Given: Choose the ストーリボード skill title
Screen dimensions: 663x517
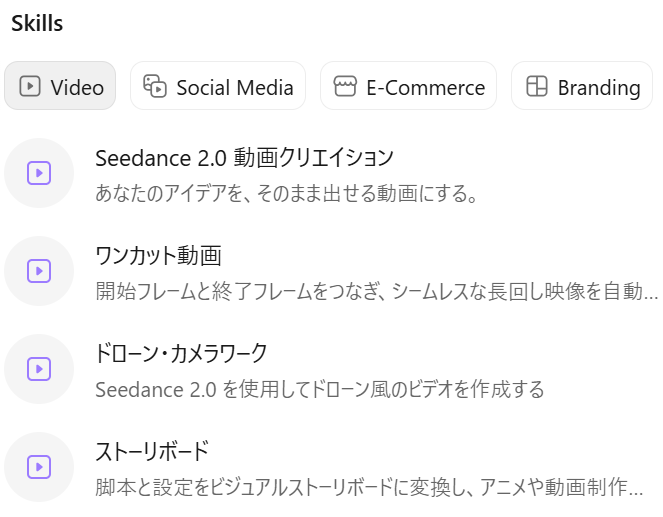Looking at the screenshot, I should click(152, 452).
